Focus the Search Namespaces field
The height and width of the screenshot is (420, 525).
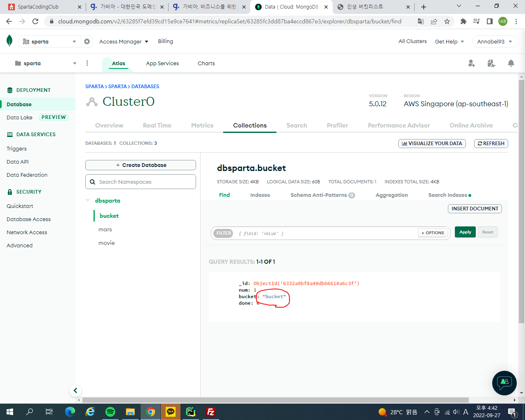(141, 182)
